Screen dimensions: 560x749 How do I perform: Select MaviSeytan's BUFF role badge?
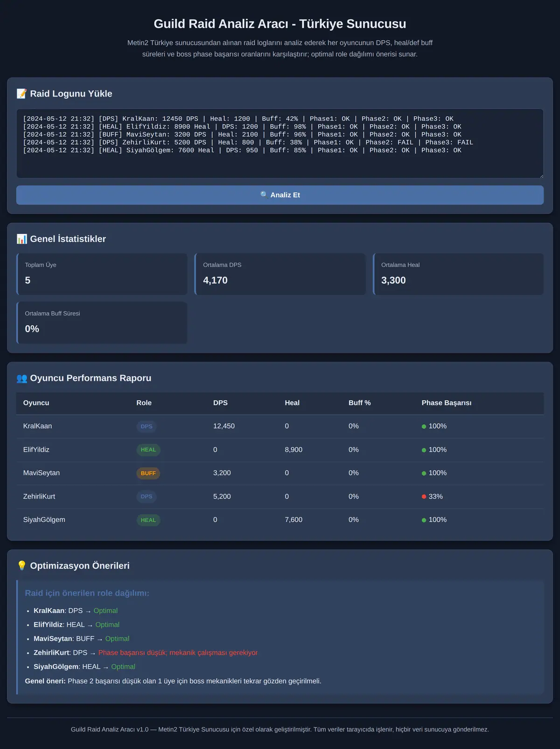(x=148, y=473)
